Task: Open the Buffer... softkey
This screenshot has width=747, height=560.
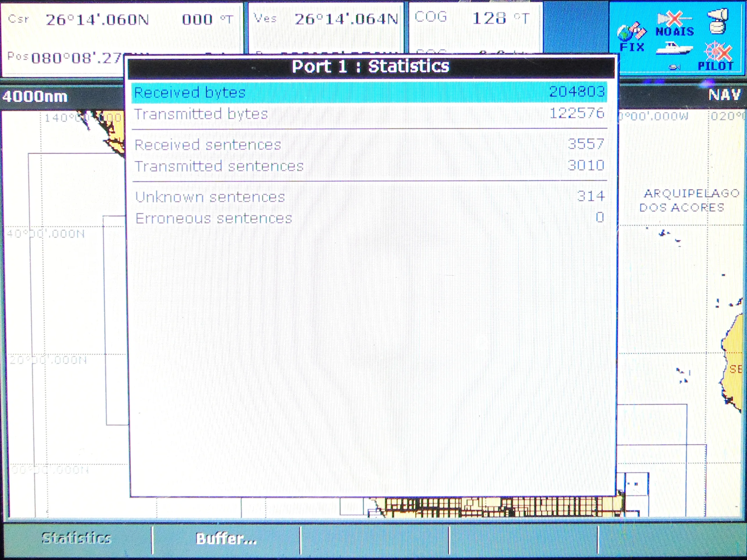Action: point(226,538)
